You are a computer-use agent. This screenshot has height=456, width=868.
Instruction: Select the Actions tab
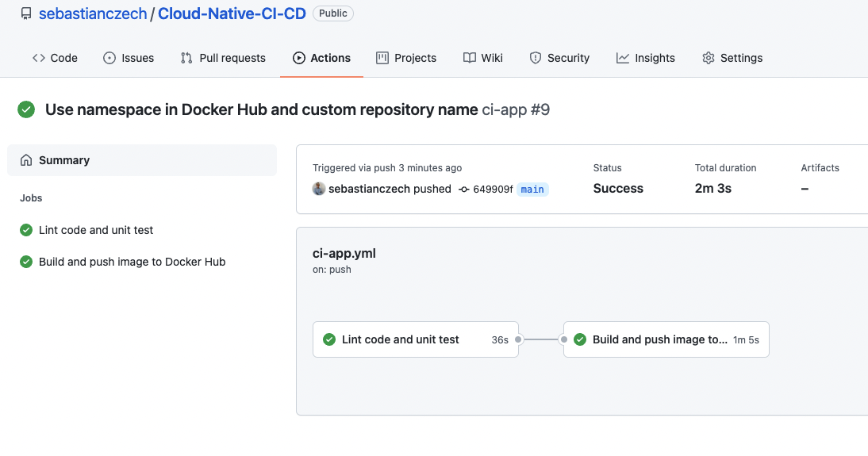(x=321, y=58)
